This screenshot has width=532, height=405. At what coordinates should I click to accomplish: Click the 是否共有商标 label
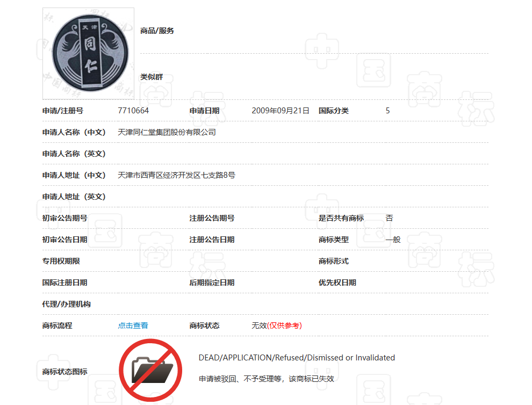(x=341, y=218)
